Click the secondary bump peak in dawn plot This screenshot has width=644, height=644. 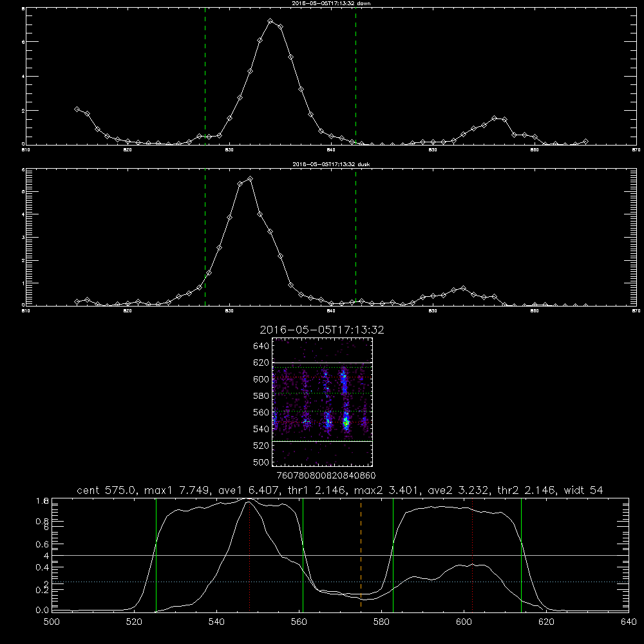495,118
